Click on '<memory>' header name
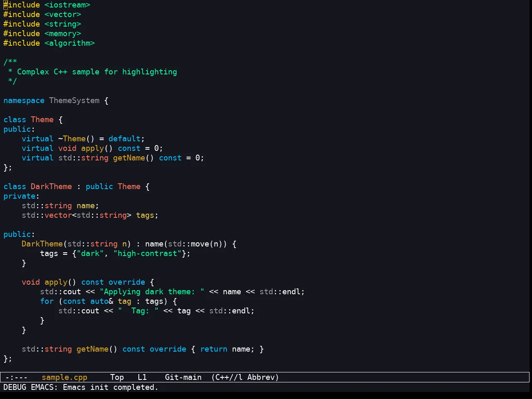Image resolution: width=532 pixels, height=399 pixels. (63, 34)
